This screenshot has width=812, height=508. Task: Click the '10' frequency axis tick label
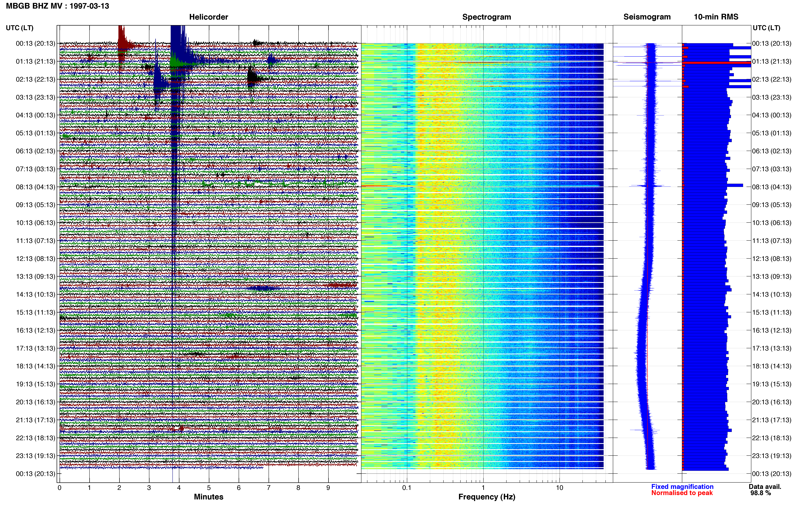coord(559,488)
